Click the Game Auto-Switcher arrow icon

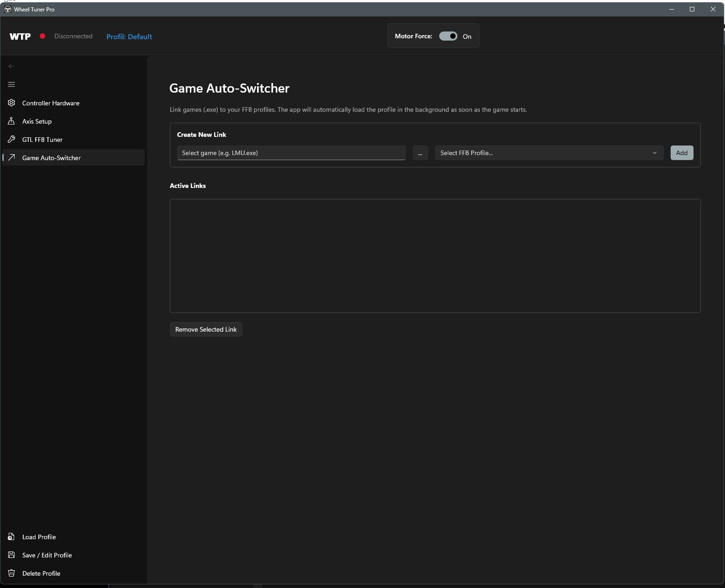tap(11, 157)
